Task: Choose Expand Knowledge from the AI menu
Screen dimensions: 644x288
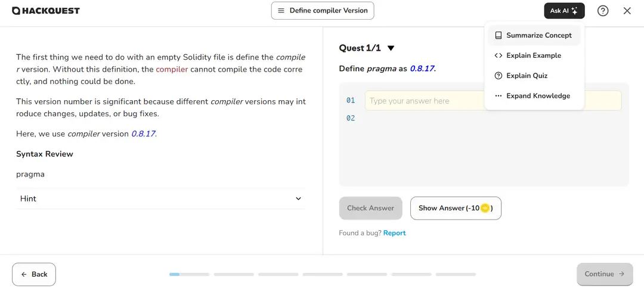Action: (538, 96)
